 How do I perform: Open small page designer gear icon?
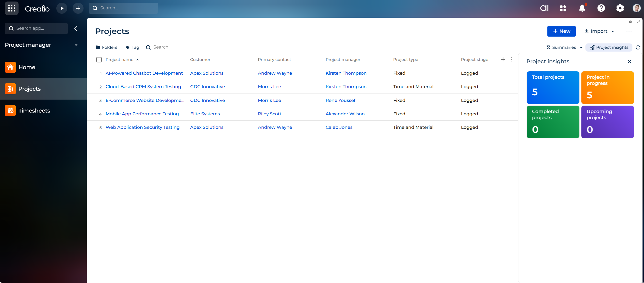630,22
